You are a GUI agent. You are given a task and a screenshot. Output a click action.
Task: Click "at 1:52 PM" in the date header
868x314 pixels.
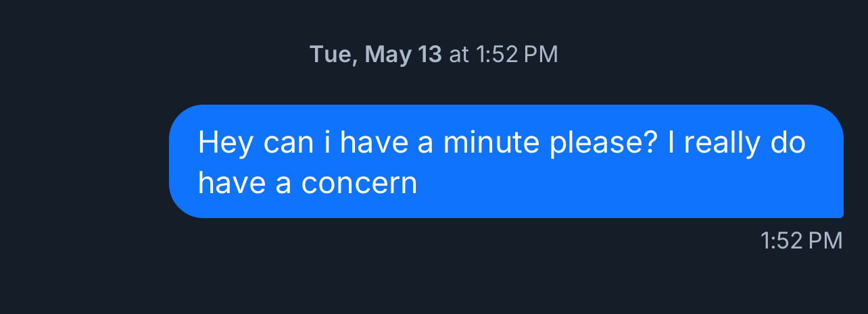point(504,55)
